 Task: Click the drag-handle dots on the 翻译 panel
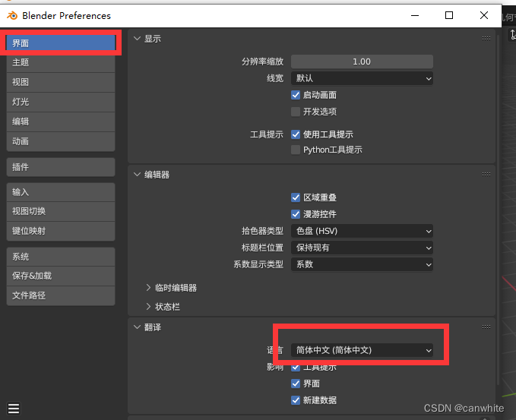pyautogui.click(x=486, y=327)
